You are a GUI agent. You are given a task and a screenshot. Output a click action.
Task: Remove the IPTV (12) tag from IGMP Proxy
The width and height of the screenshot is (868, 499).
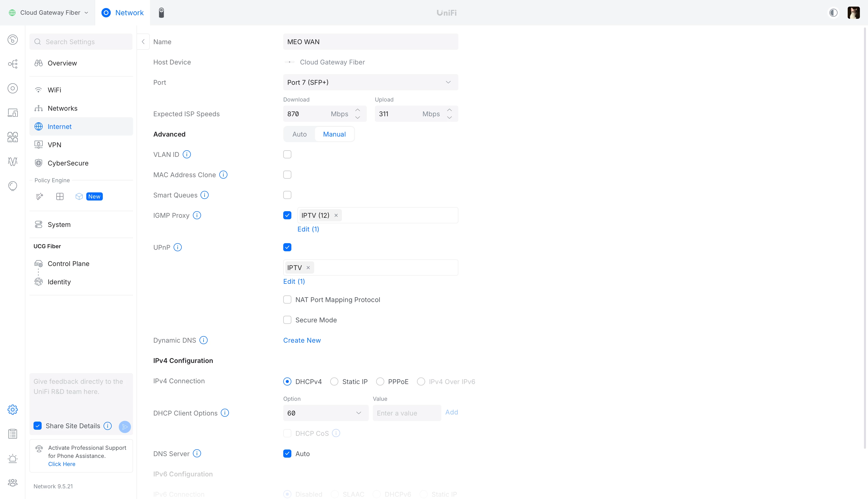coord(336,215)
